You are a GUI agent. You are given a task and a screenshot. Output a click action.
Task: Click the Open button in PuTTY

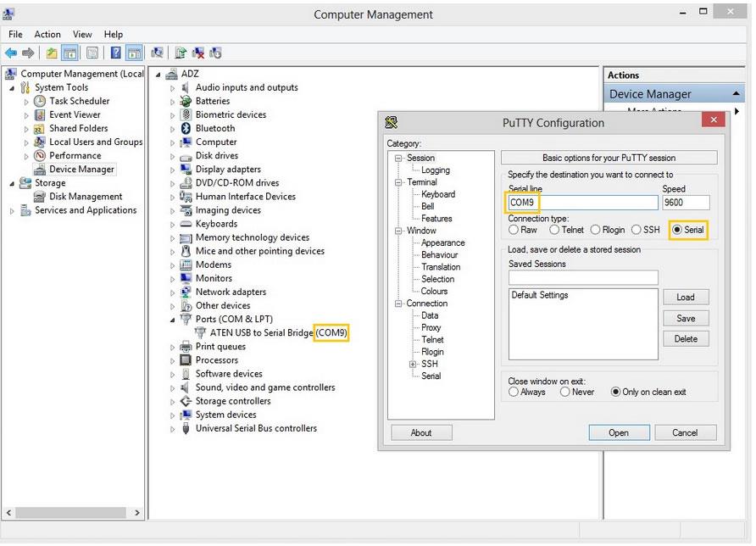[618, 432]
